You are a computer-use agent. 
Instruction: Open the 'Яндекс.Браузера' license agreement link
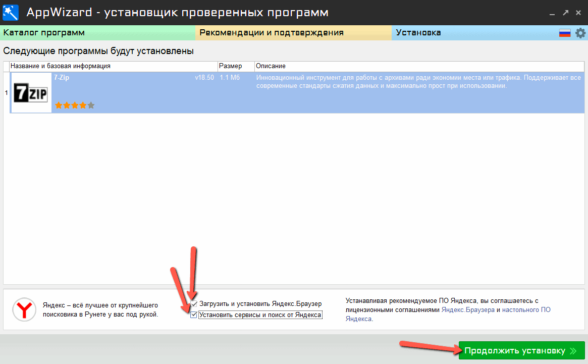point(468,309)
